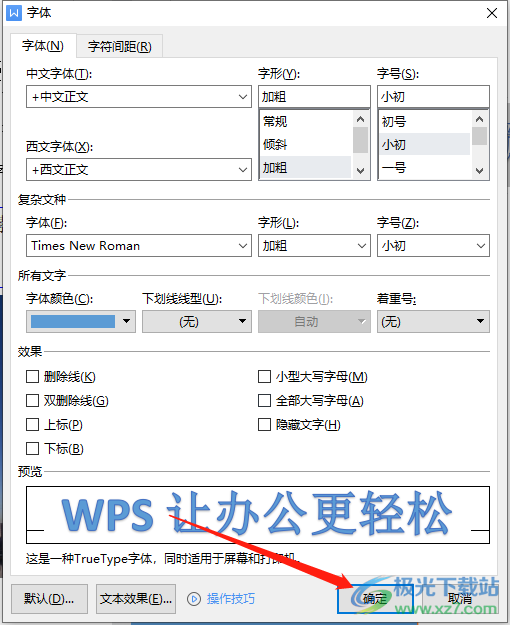Screen dimensions: 510x625
Task: Switch to the 字符间距(R) tab
Action: (x=120, y=47)
